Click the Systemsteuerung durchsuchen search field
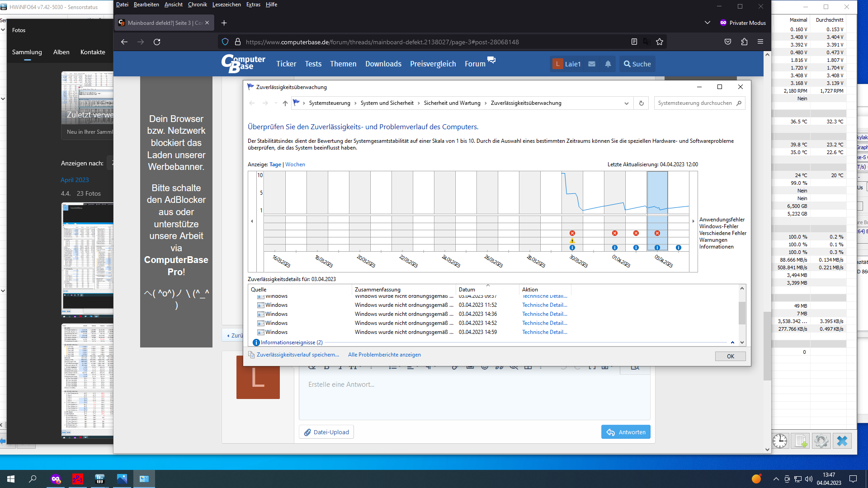Screen dimensions: 868x488 [x=695, y=103]
